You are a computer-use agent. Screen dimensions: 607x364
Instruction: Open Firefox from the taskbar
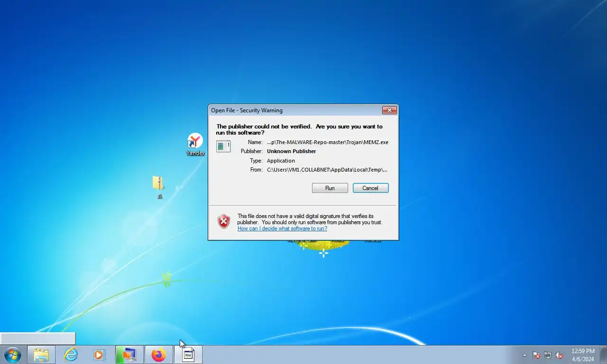click(158, 355)
